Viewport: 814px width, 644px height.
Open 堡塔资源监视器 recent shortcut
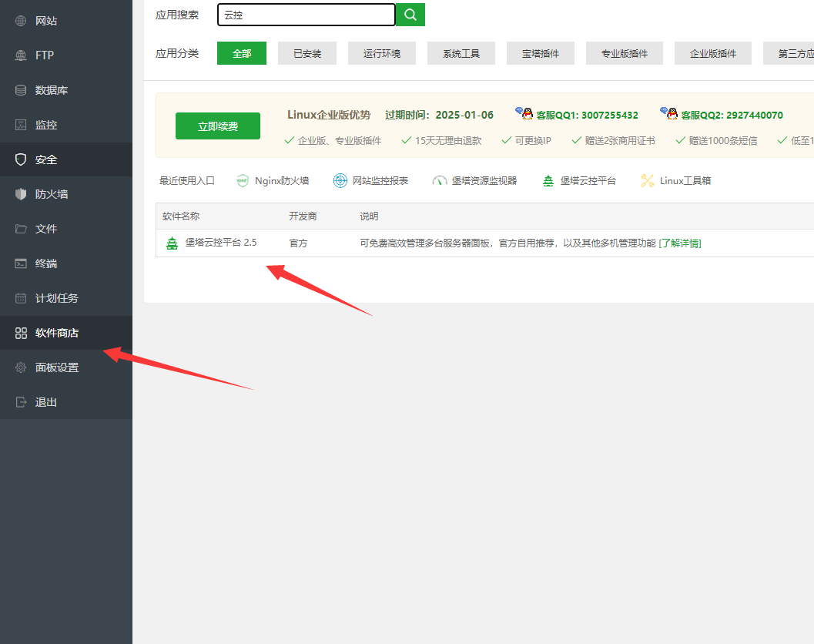point(474,181)
